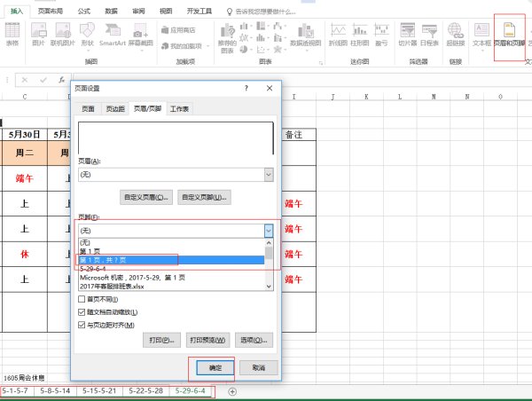532x401 pixels.
Task: Click 推荐的图表 recommended charts
Action: [227, 38]
